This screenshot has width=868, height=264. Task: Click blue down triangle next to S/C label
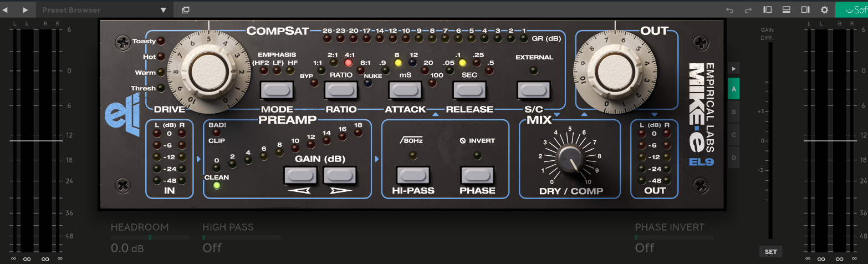pyautogui.click(x=556, y=115)
